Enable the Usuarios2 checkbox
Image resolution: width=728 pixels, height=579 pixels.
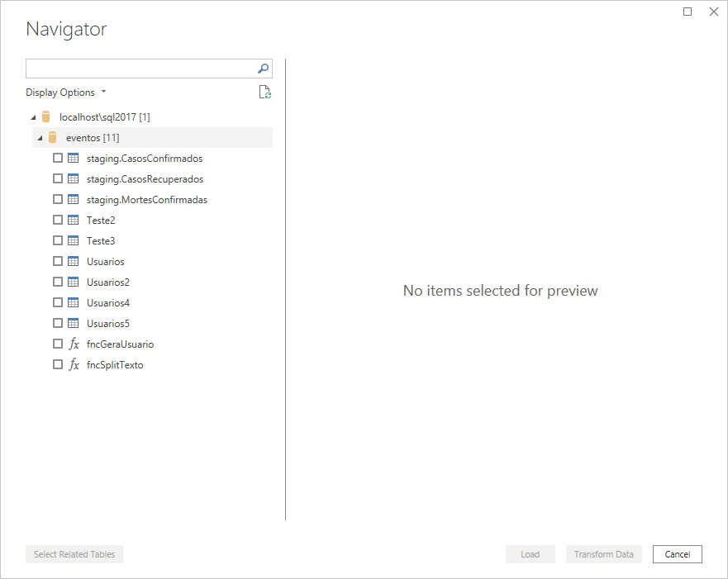tap(58, 282)
